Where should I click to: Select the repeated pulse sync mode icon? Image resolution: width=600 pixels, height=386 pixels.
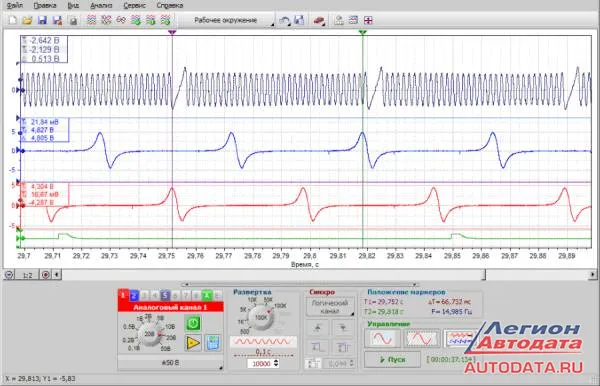[x=342, y=347]
